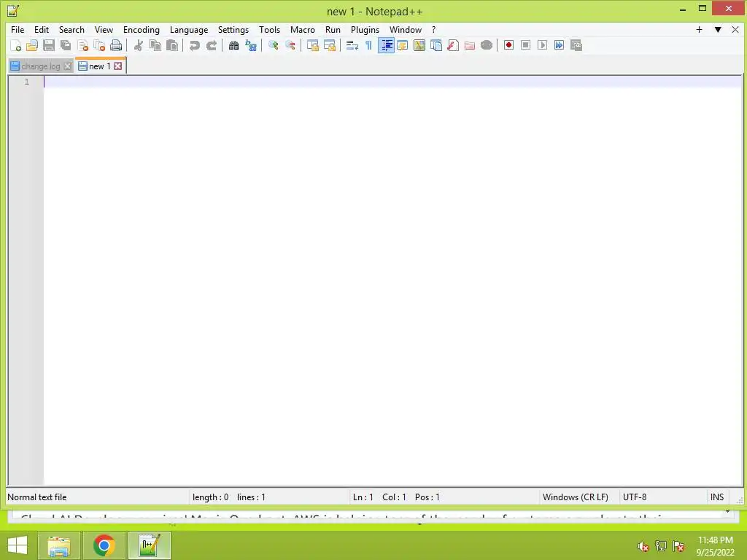Zoom in toolbar icon
The width and height of the screenshot is (747, 560).
coord(274,45)
